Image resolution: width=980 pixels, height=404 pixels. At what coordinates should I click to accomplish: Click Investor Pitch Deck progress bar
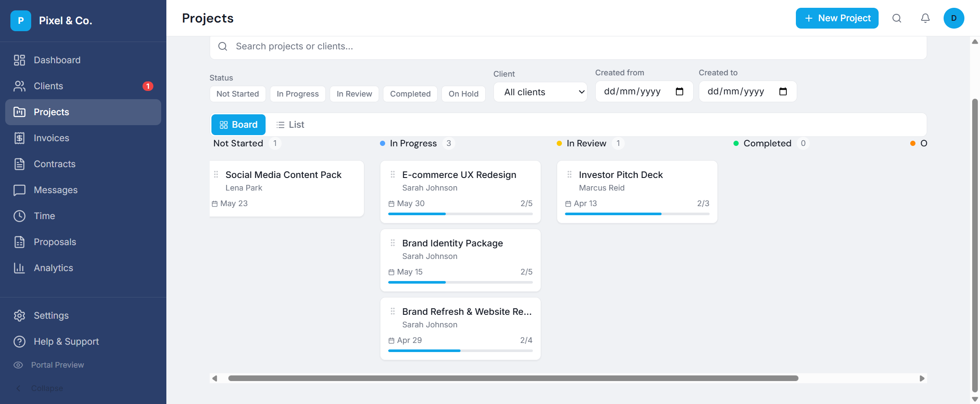[637, 214]
